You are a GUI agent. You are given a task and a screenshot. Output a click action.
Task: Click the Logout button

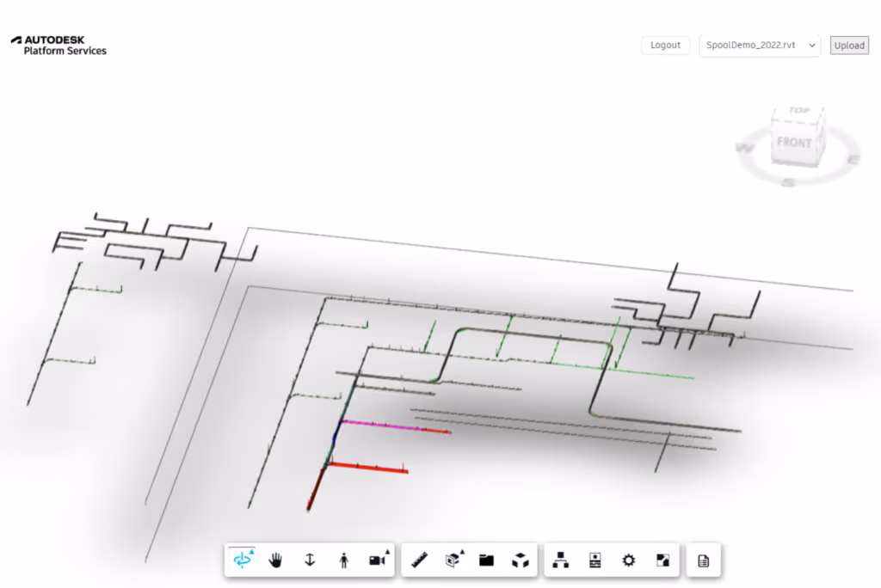pos(665,45)
